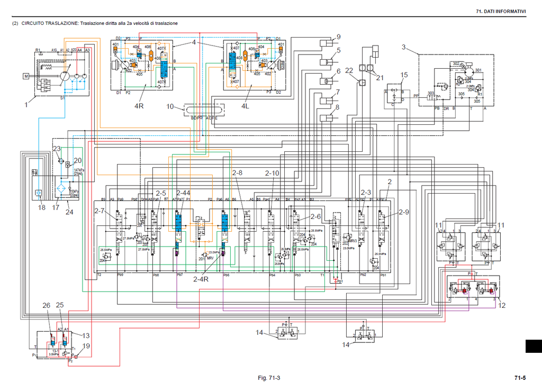
Task: Click the "13-1 3.5MPa" label
Action: pos(55,353)
